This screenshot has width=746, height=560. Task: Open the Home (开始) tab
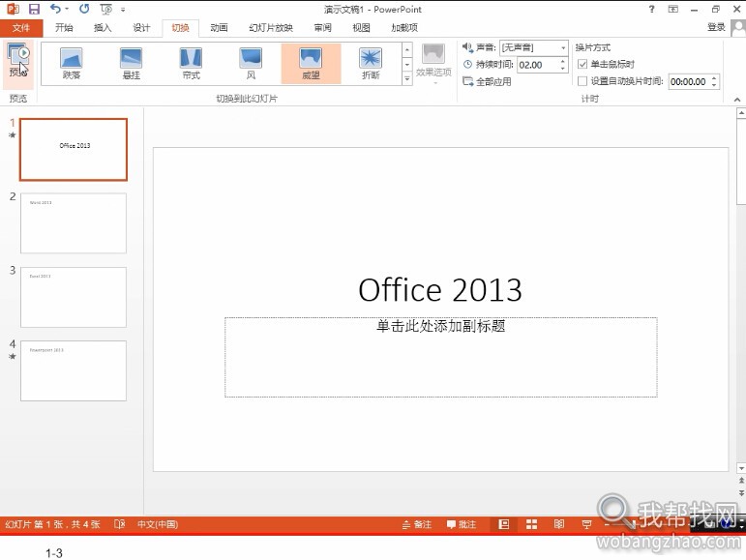click(64, 28)
